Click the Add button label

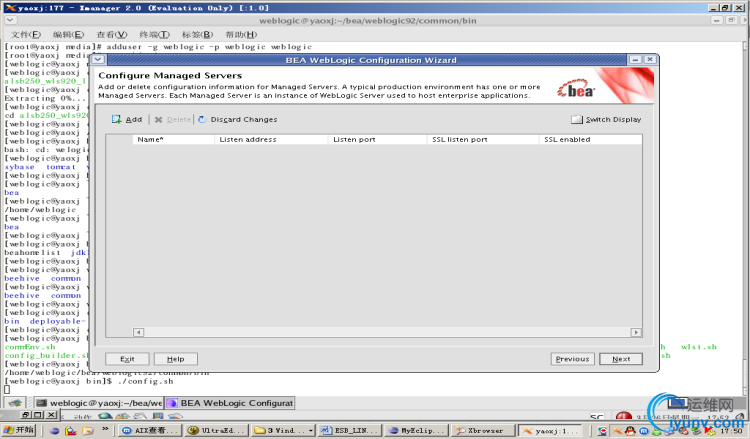tap(133, 120)
